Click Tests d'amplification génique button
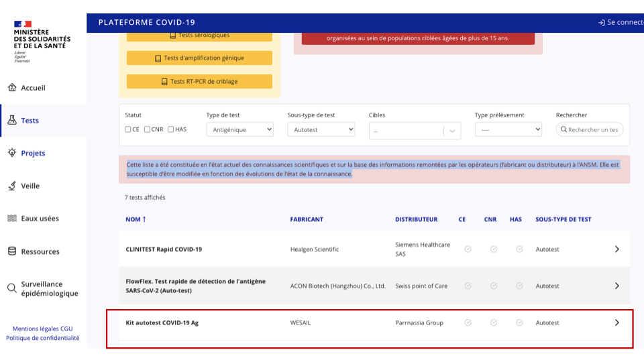Viewport: 644px width, 362px height. pos(199,58)
